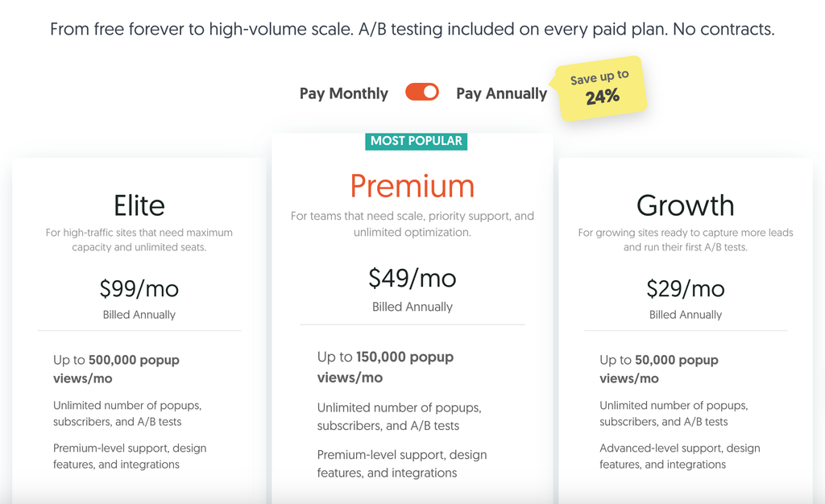This screenshot has width=825, height=504.
Task: Click the Save up to 24% sticky note
Action: (x=600, y=89)
